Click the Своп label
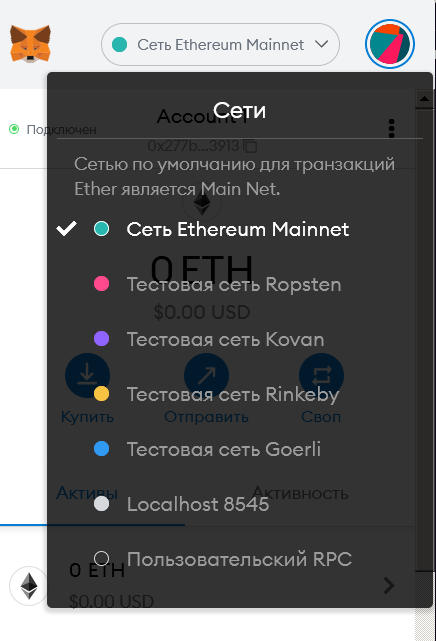The image size is (436, 641). coord(321,417)
